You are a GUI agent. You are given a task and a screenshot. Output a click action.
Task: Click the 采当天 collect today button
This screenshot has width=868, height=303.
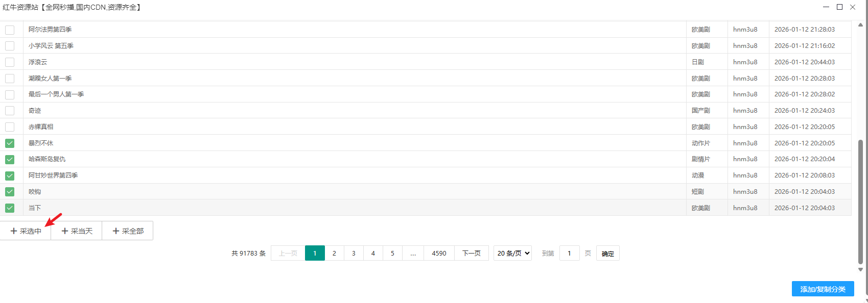tap(77, 231)
